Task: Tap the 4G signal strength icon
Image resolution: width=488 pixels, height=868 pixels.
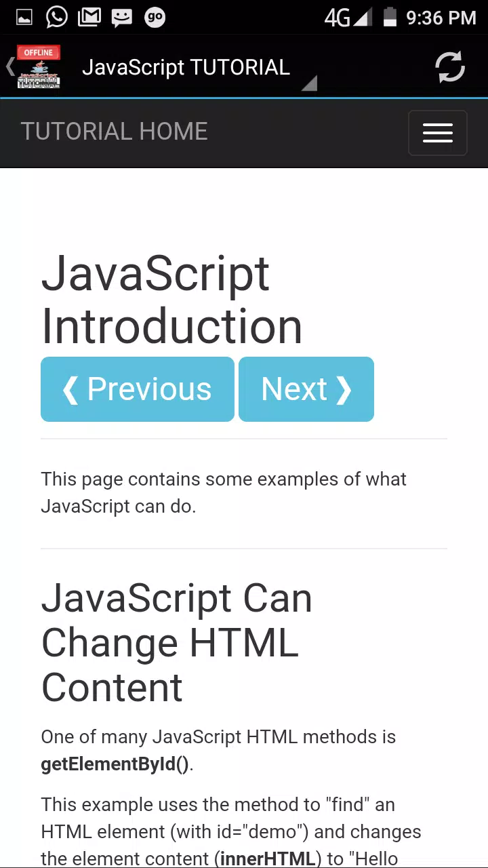Action: pos(348,18)
